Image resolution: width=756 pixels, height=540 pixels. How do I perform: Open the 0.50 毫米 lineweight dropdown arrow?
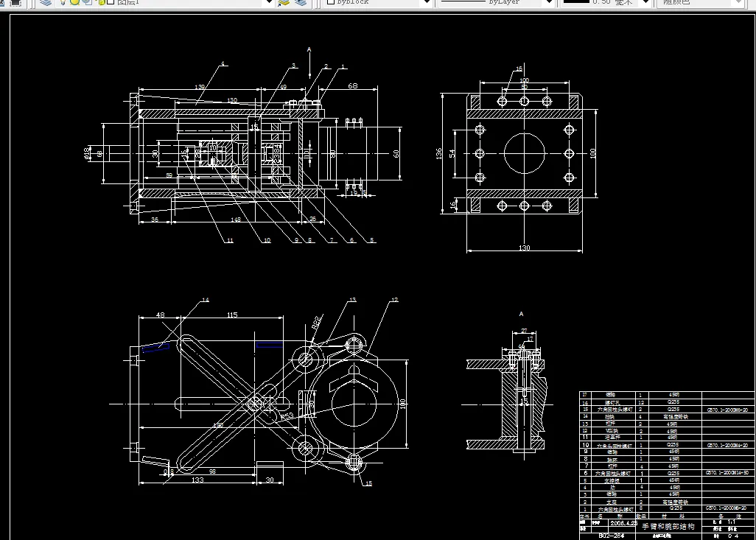coord(645,2)
